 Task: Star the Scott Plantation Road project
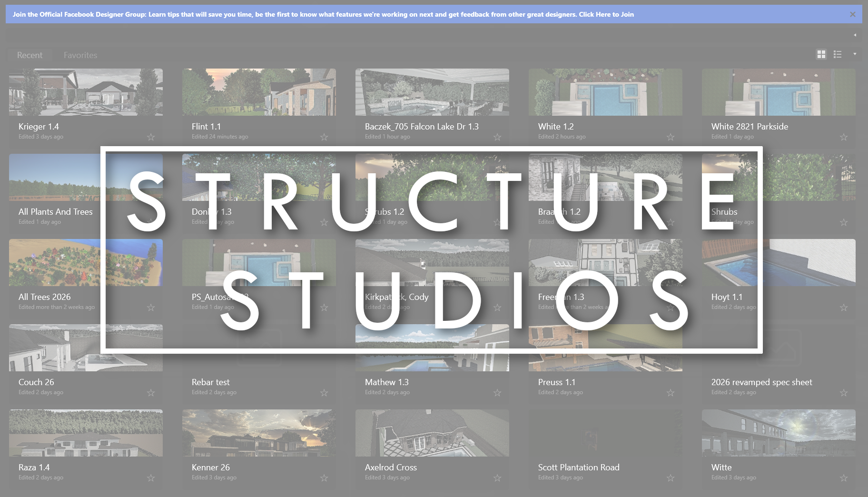click(x=671, y=478)
